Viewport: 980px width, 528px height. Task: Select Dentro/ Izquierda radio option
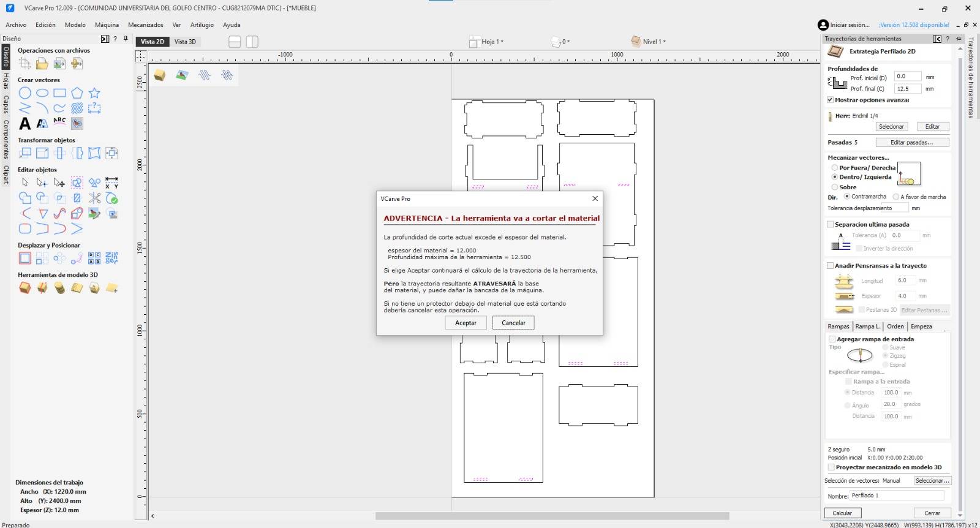tap(834, 177)
